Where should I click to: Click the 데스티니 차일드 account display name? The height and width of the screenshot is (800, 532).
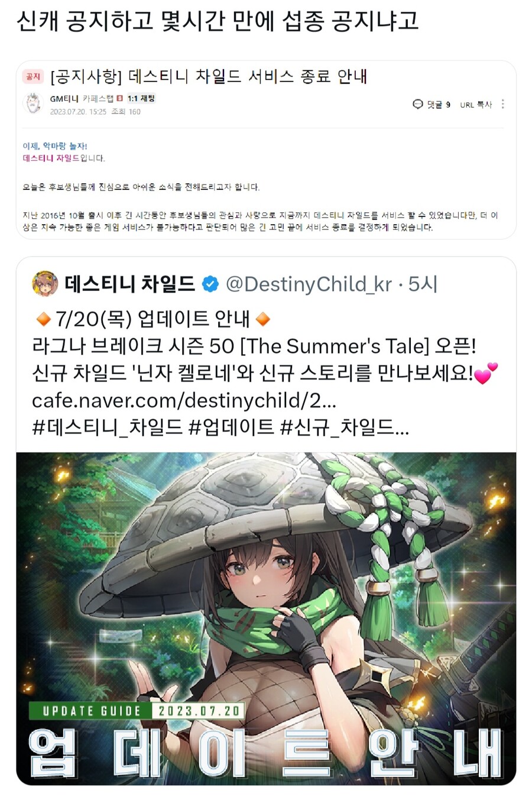[130, 284]
